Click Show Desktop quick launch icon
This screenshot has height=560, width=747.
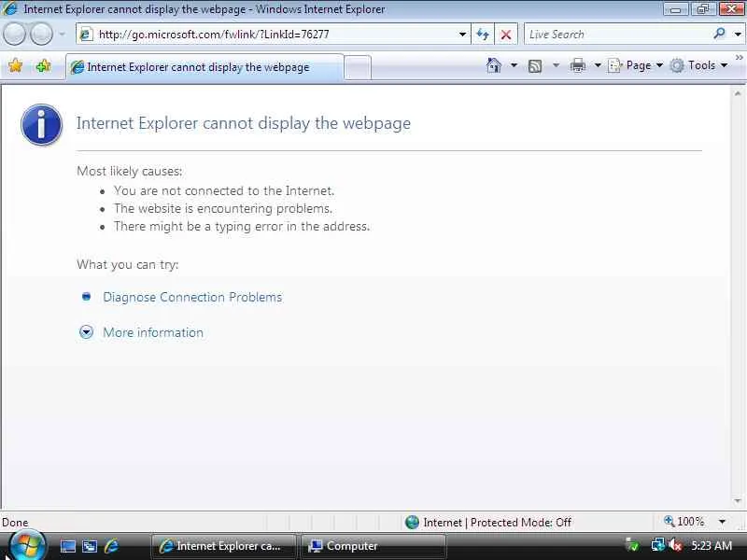pos(67,546)
